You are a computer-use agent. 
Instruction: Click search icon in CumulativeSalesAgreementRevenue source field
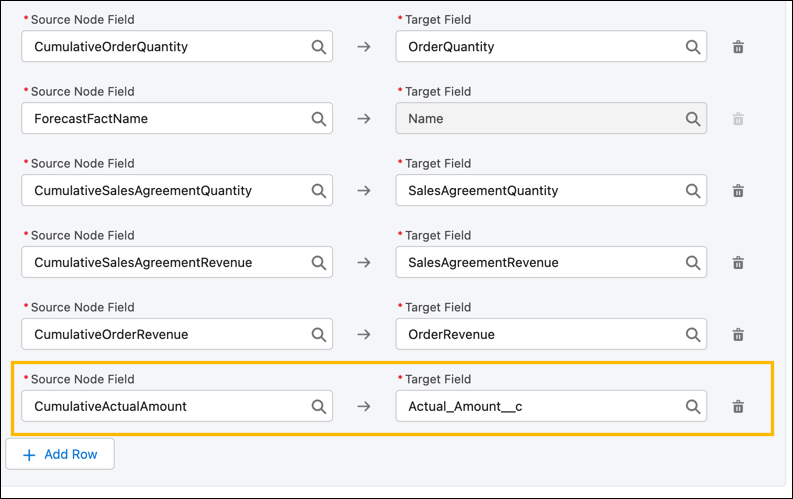click(x=318, y=263)
